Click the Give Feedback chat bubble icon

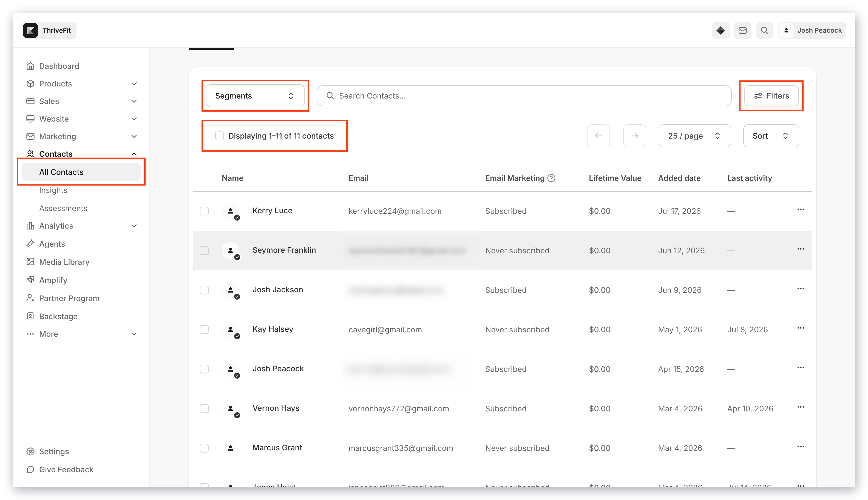(30, 470)
